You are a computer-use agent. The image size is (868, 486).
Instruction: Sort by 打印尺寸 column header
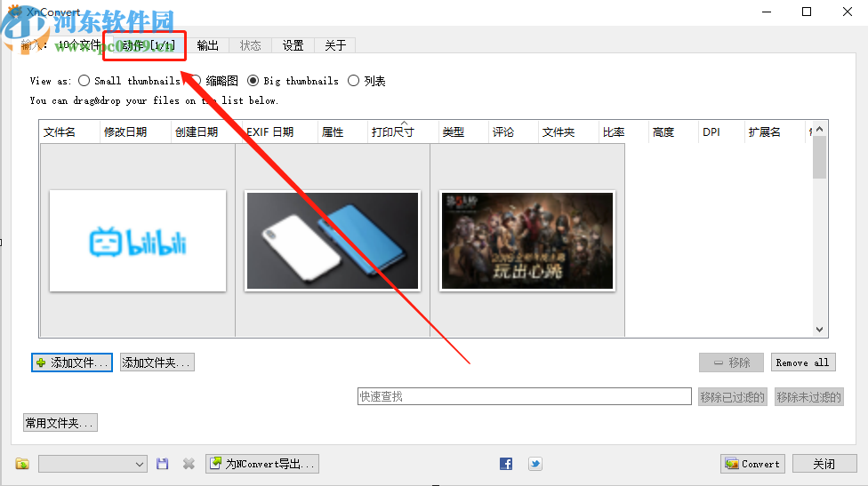point(403,132)
